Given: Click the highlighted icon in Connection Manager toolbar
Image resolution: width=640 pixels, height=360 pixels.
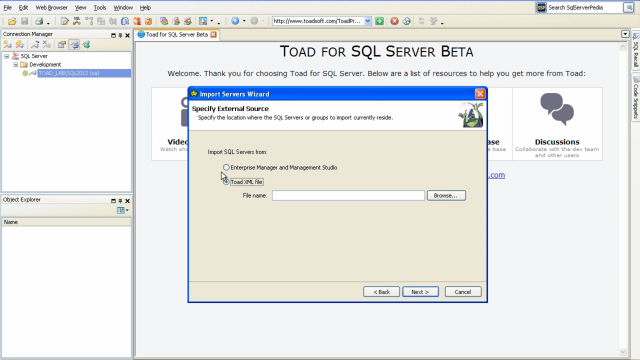Looking at the screenshot, I should click(x=74, y=45).
